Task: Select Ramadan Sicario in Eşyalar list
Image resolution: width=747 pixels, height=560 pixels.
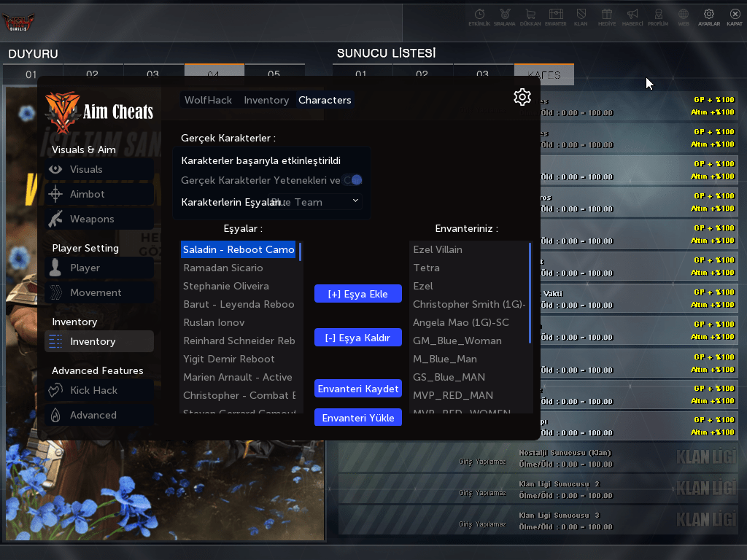Action: pos(239,268)
